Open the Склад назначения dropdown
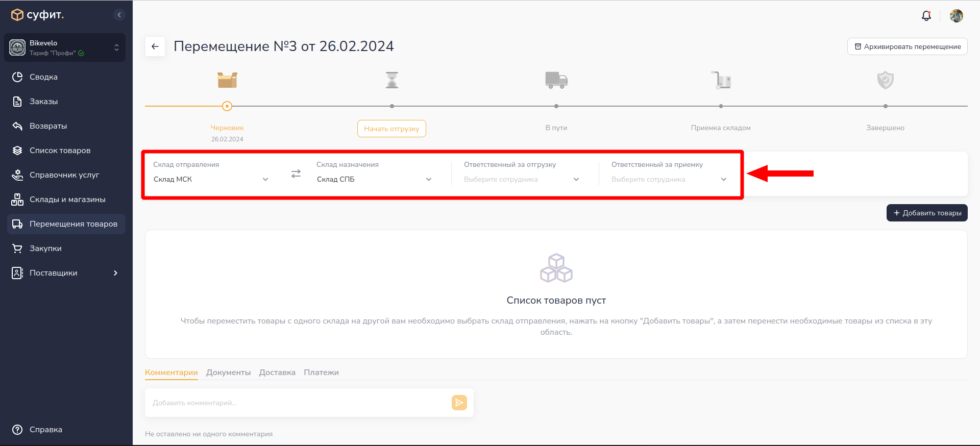 (x=374, y=179)
